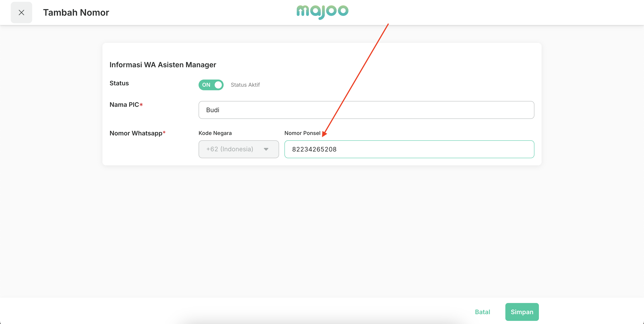644x324 pixels.
Task: Click the Nomor Ponsel field label
Action: (x=302, y=133)
